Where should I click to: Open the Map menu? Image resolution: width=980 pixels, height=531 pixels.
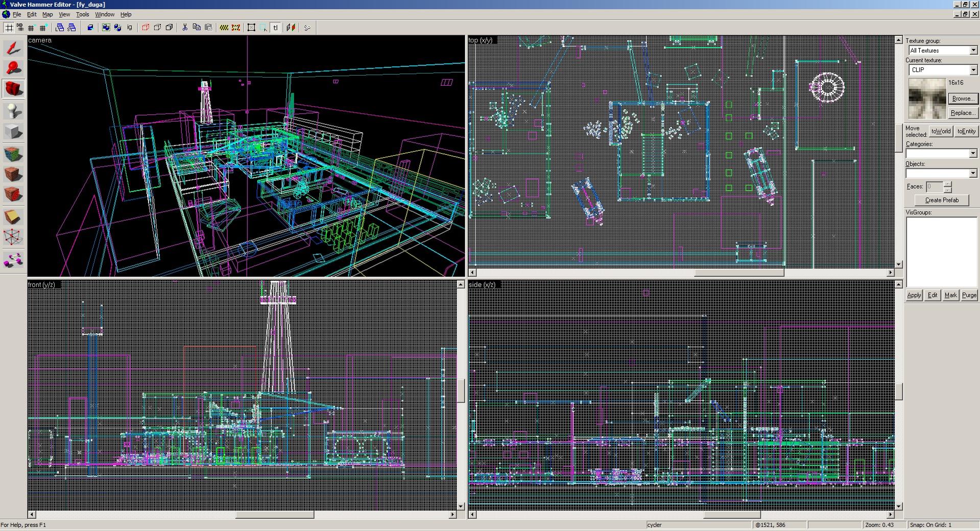[47, 14]
